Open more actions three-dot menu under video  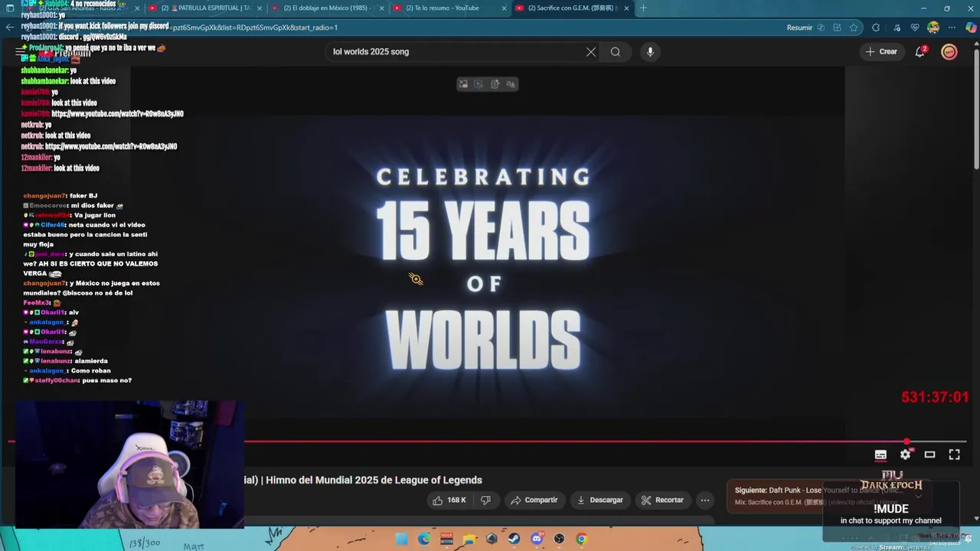[x=705, y=500]
